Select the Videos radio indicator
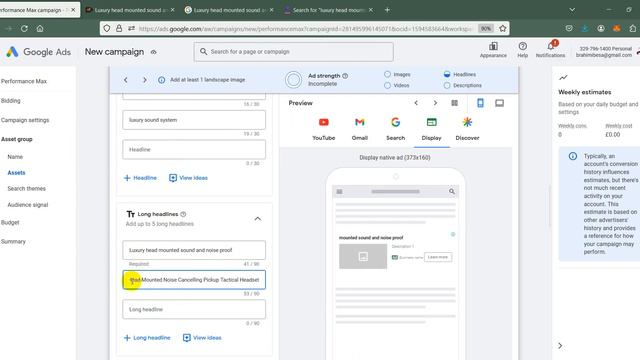Image resolution: width=640 pixels, height=360 pixels. pyautogui.click(x=387, y=85)
